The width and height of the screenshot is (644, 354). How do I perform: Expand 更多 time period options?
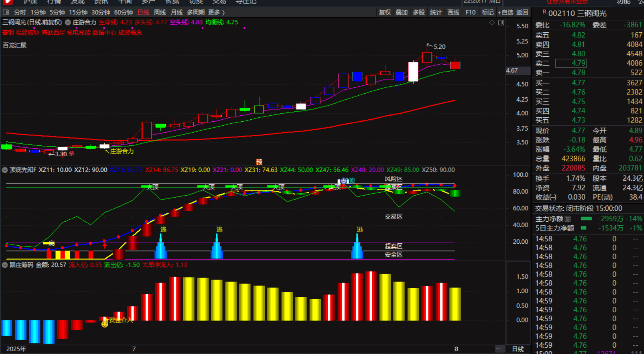(x=216, y=13)
